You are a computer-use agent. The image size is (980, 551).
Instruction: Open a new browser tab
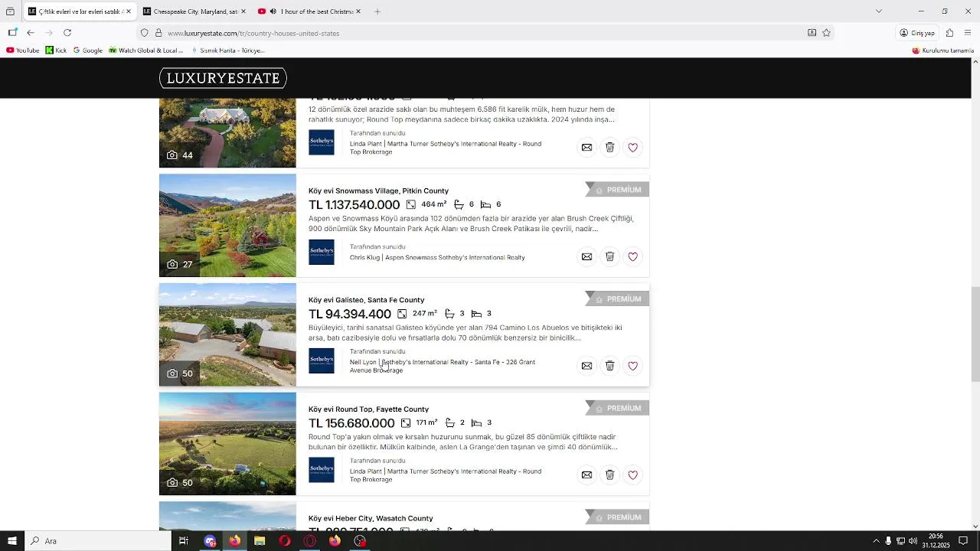(377, 11)
